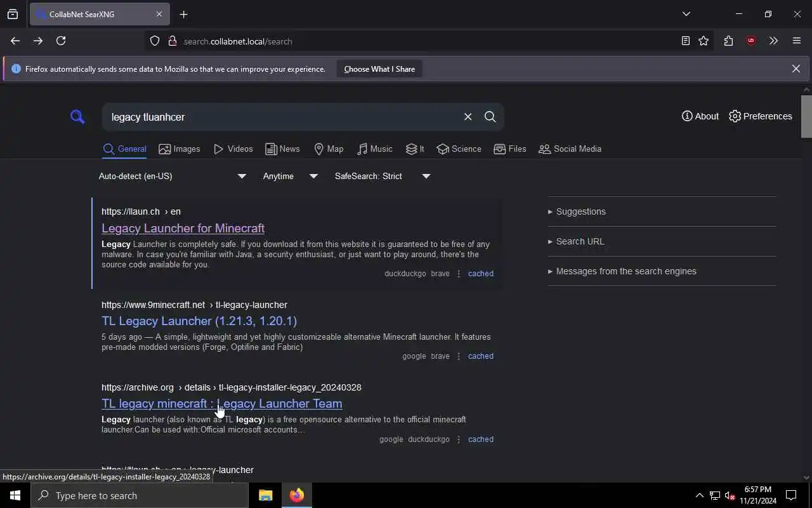Switch to the Social Media tab
This screenshot has height=508, width=812.
(x=570, y=149)
